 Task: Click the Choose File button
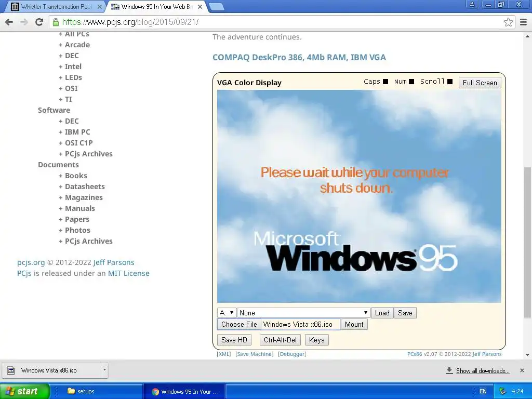(239, 324)
